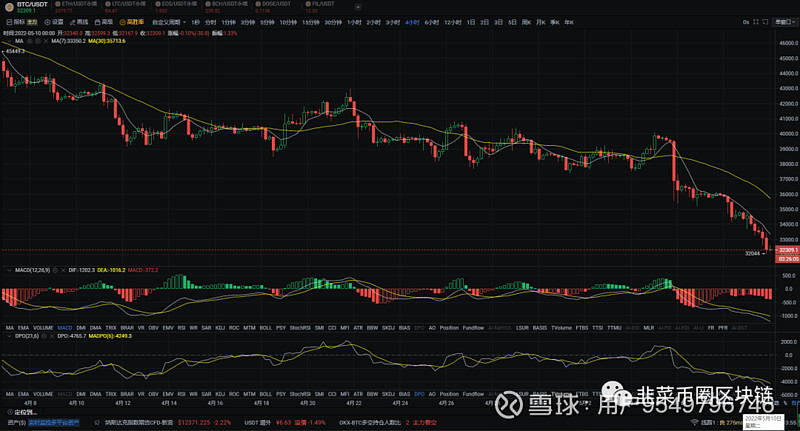Click the chart screenshot icon
This screenshot has height=431, width=800.
tap(765, 22)
